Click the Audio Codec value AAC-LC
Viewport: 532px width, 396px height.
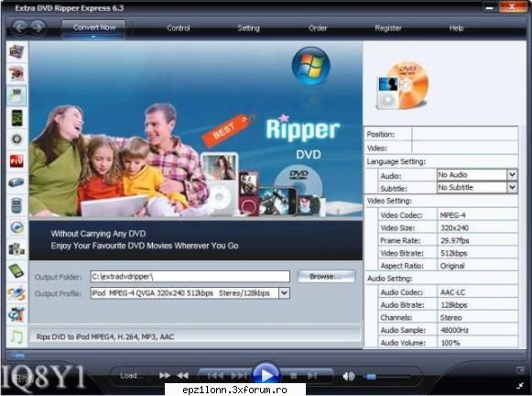452,292
